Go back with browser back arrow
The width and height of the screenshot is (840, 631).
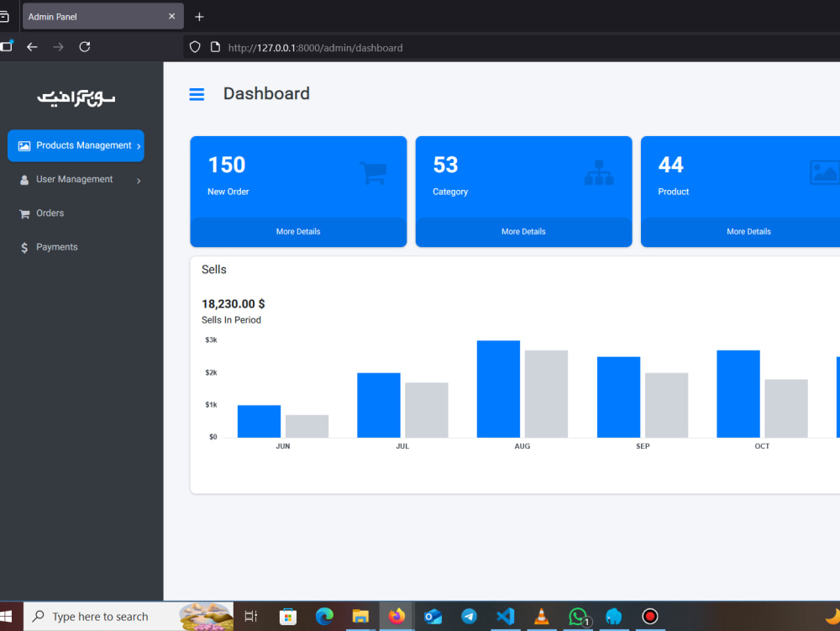coord(32,47)
